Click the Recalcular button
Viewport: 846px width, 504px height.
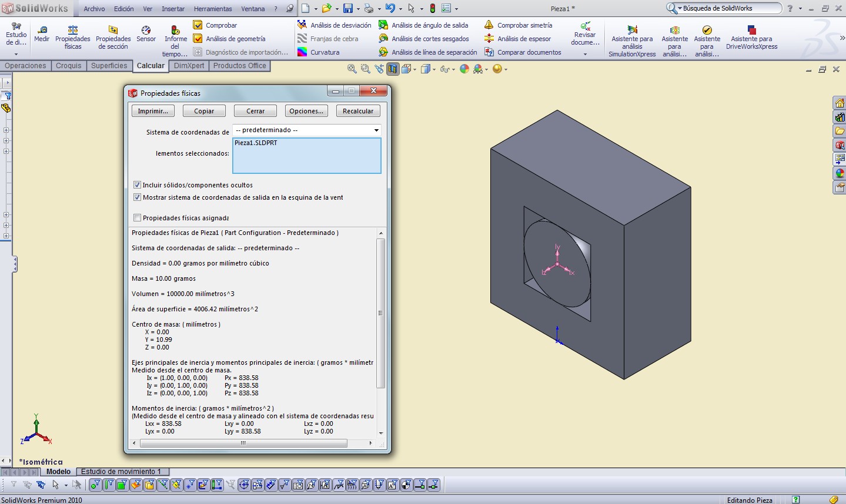tap(358, 111)
